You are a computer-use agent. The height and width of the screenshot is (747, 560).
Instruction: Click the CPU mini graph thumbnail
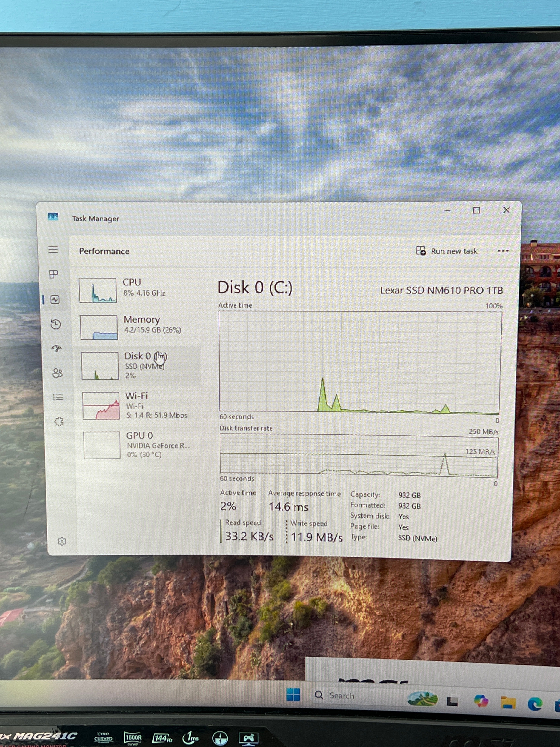click(x=98, y=290)
